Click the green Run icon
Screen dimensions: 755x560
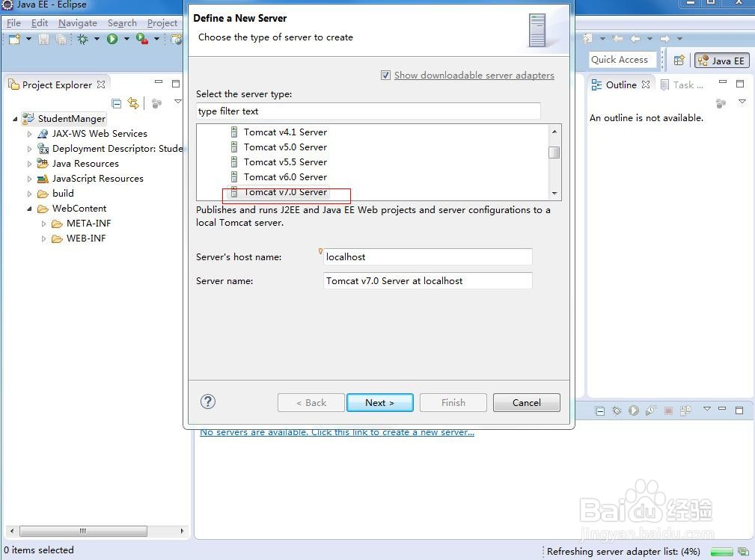click(112, 39)
